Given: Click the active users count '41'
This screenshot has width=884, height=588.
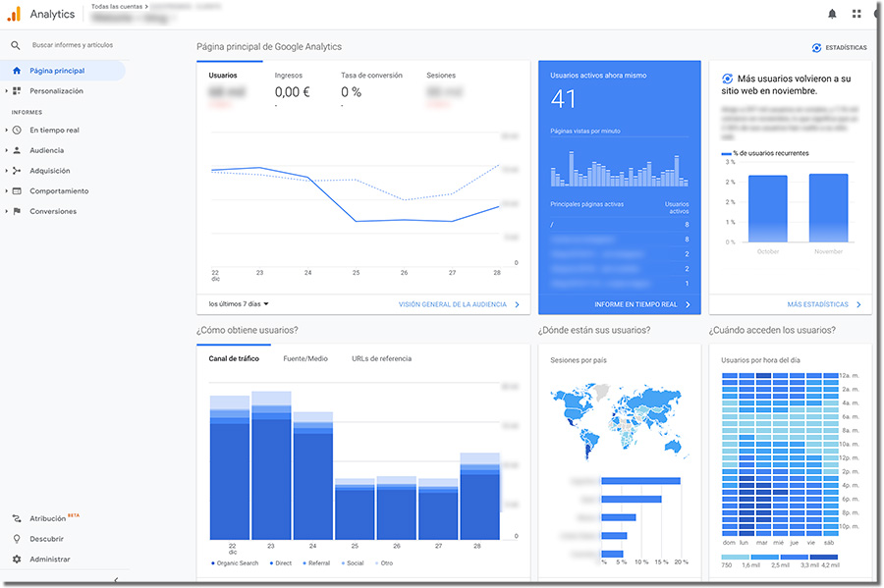Looking at the screenshot, I should 563,100.
